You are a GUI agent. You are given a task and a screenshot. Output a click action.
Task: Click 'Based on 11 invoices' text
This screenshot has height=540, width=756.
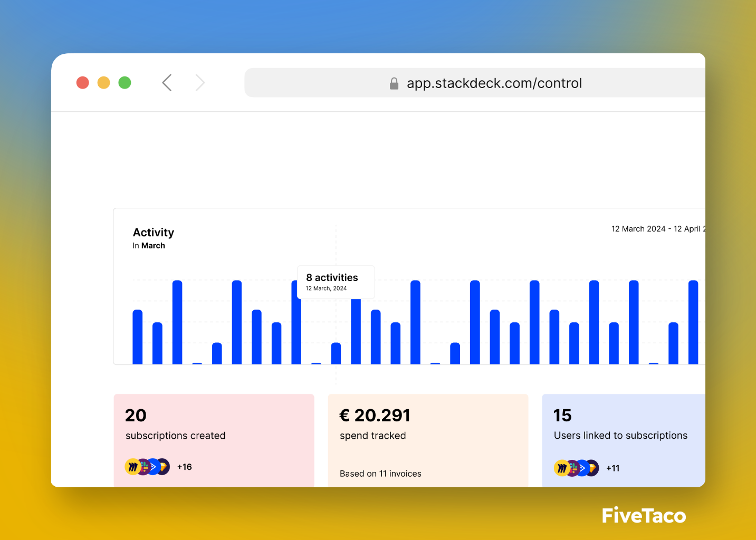tap(380, 474)
